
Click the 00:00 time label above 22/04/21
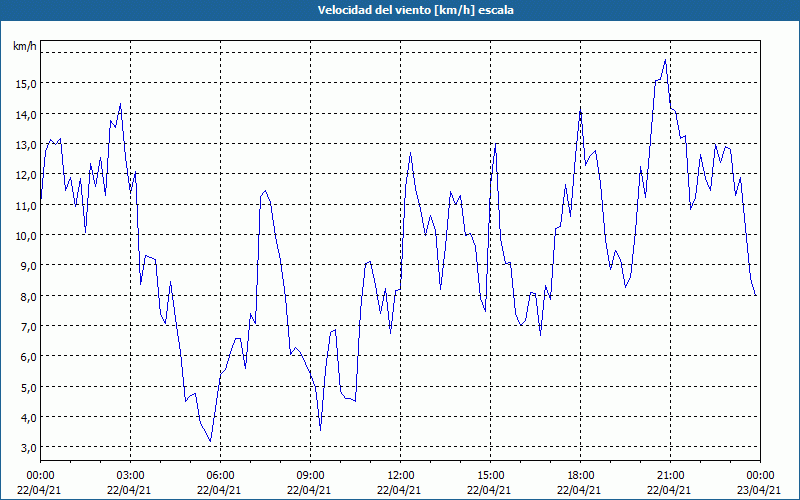tap(40, 476)
